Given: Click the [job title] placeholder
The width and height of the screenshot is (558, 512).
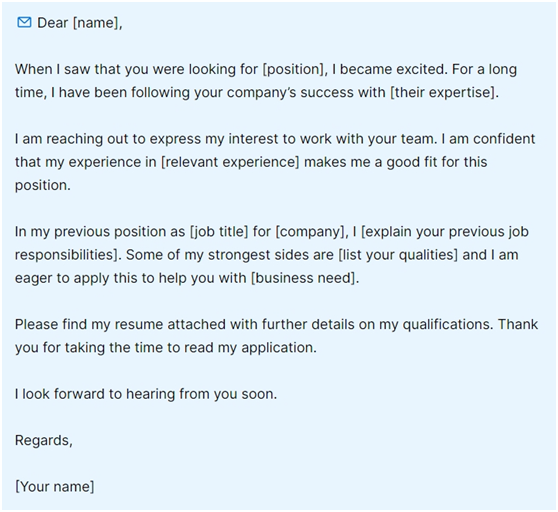Looking at the screenshot, I should (x=219, y=232).
